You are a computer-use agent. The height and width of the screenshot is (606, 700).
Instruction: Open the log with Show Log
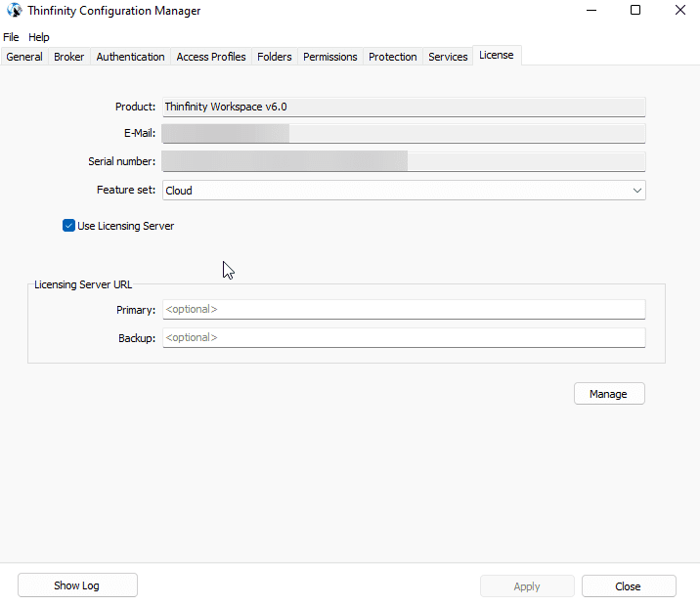tap(77, 585)
